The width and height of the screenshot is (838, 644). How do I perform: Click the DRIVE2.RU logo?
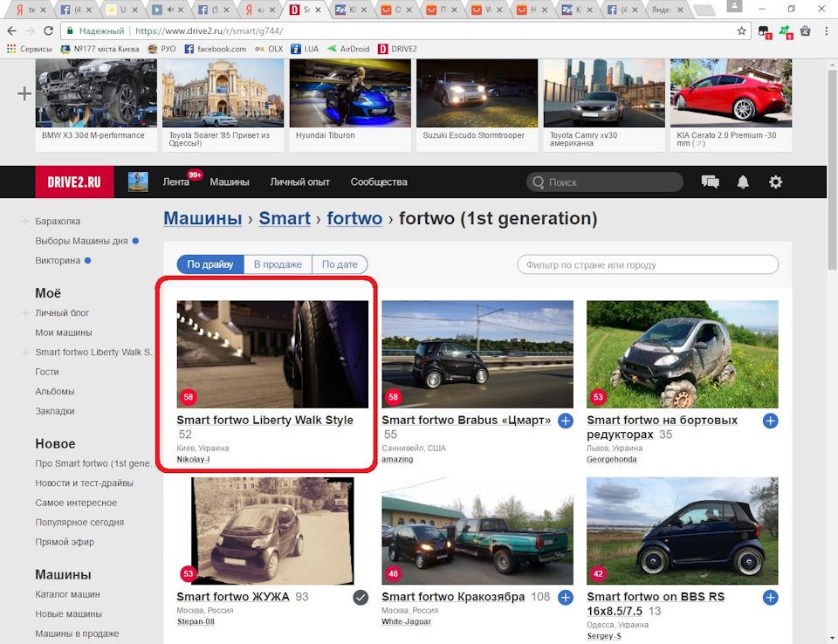point(74,182)
